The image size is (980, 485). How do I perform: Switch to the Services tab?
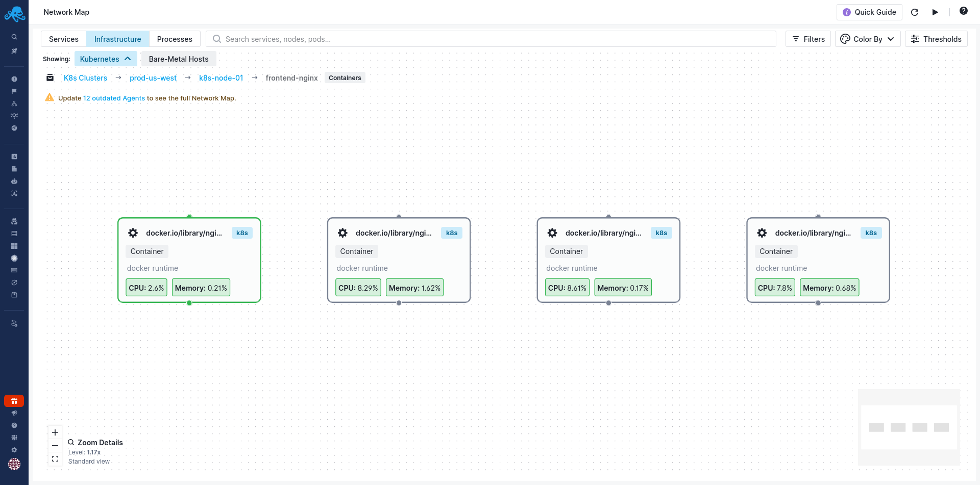point(64,39)
